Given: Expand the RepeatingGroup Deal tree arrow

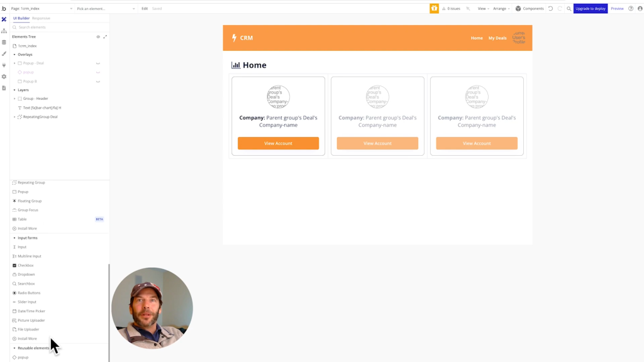Looking at the screenshot, I should (14, 117).
